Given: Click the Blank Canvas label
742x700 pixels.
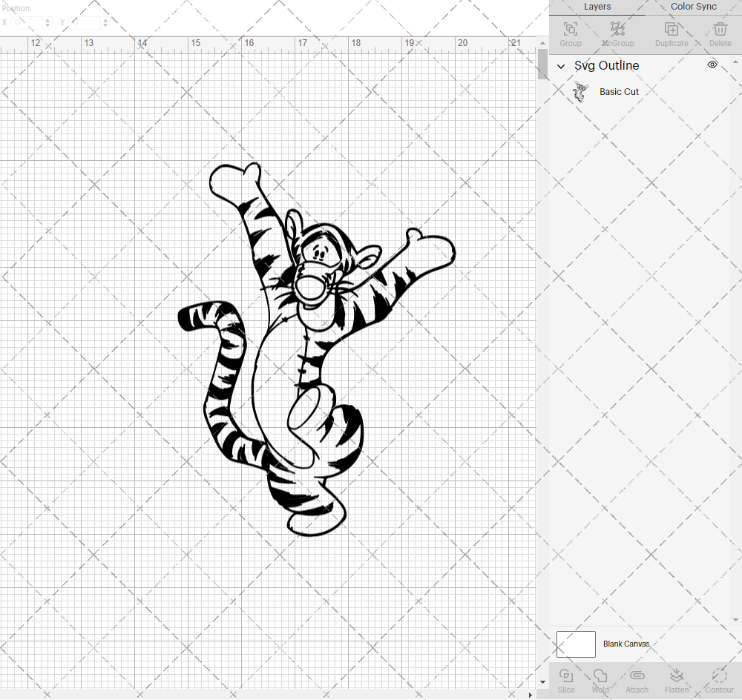Looking at the screenshot, I should coord(626,644).
